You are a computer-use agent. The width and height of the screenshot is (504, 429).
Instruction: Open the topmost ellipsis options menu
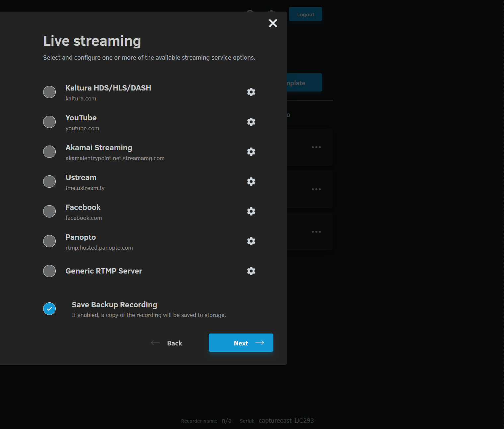(316, 147)
